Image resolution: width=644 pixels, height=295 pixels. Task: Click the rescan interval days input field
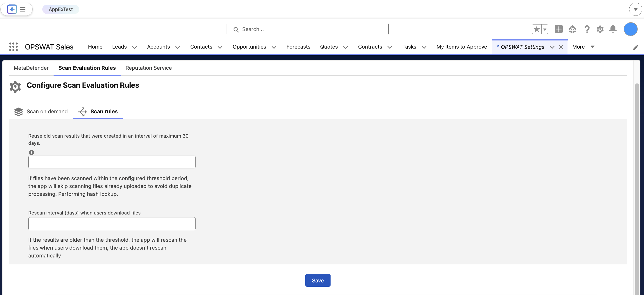(112, 223)
